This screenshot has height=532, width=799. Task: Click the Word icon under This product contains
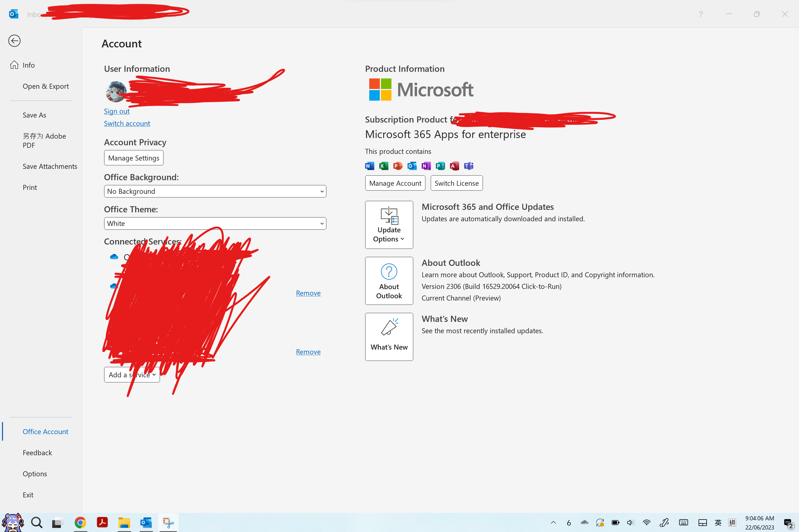click(370, 166)
